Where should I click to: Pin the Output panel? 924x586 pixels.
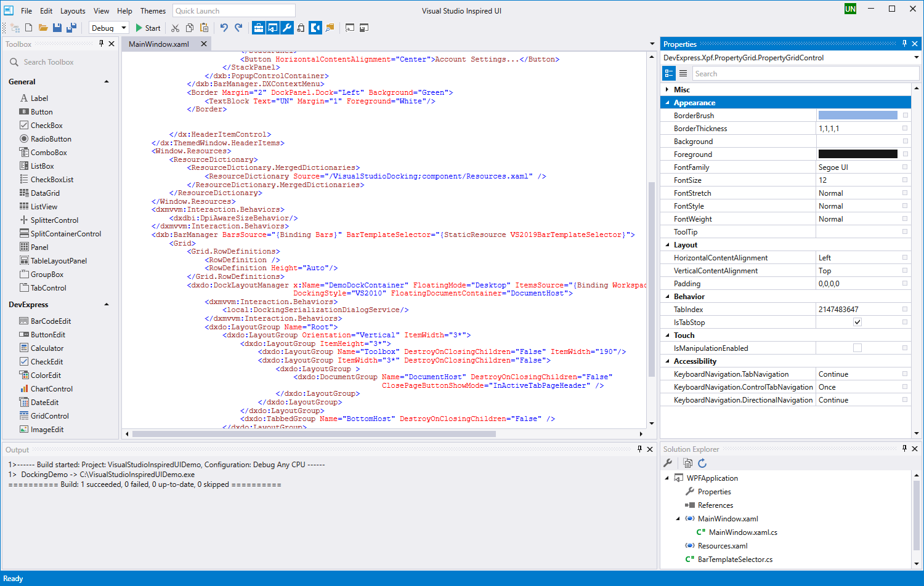pyautogui.click(x=639, y=449)
